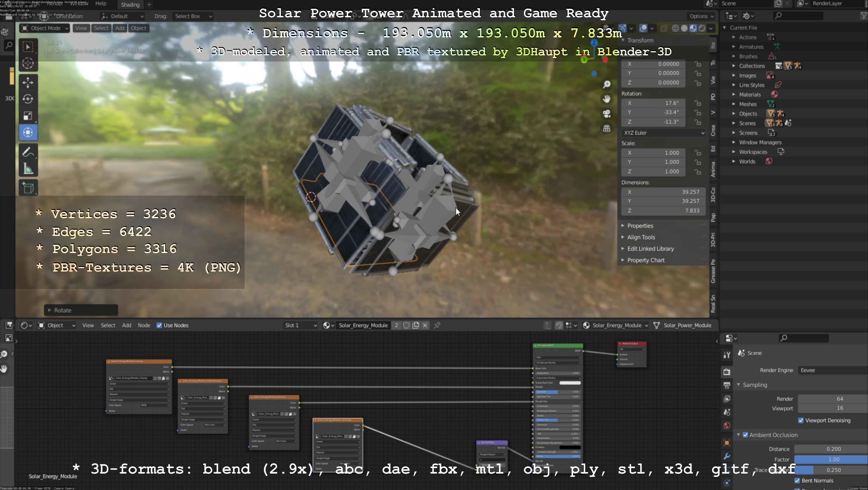Open the Add menu in viewport header
This screenshot has height=490, width=868.
pyautogui.click(x=120, y=28)
